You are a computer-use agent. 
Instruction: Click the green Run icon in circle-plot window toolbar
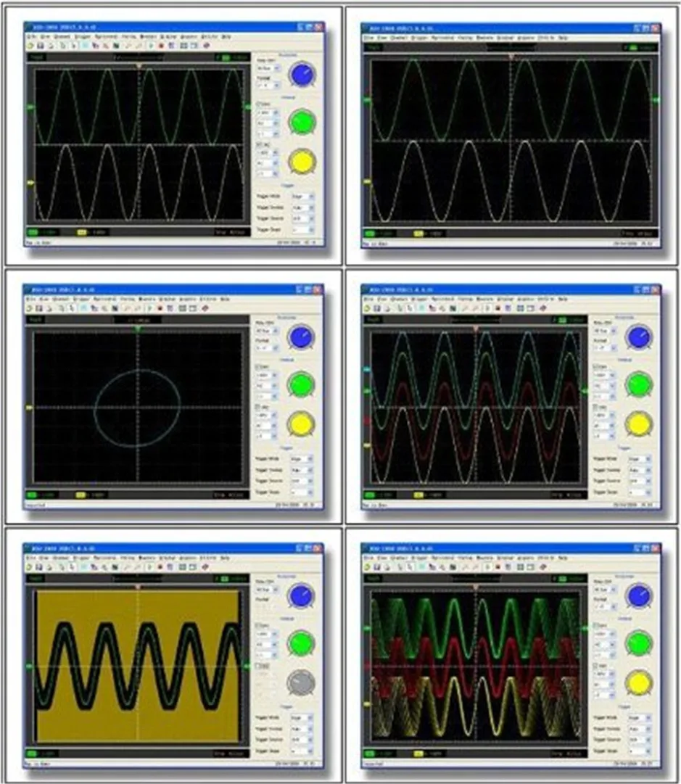(149, 308)
